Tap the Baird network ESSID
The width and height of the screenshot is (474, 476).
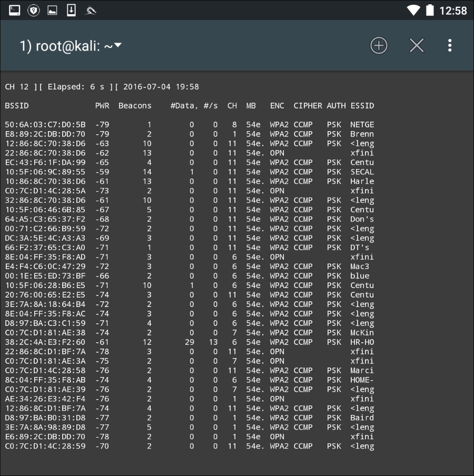(362, 418)
